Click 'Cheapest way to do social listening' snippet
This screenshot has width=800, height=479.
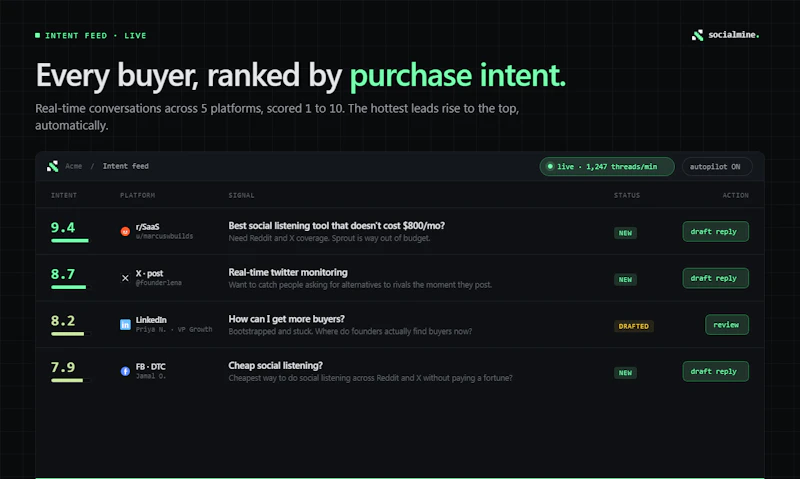point(370,378)
